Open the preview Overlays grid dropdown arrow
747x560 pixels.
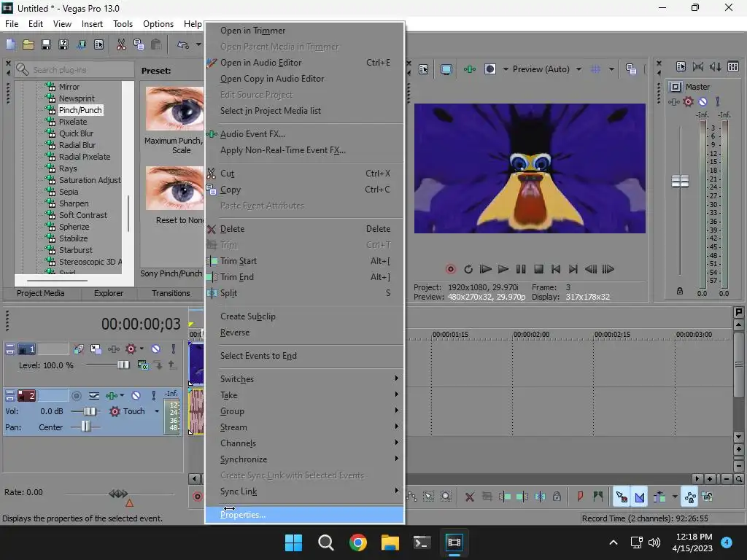(x=612, y=69)
